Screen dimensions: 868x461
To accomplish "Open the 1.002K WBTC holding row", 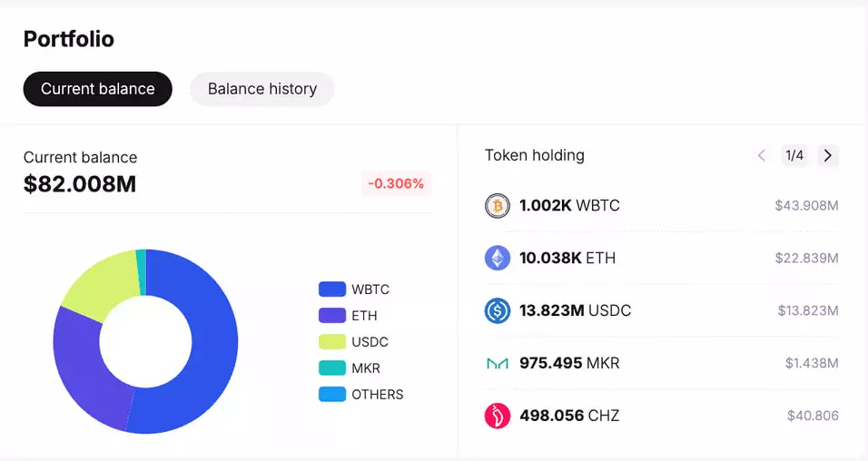I will [662, 206].
